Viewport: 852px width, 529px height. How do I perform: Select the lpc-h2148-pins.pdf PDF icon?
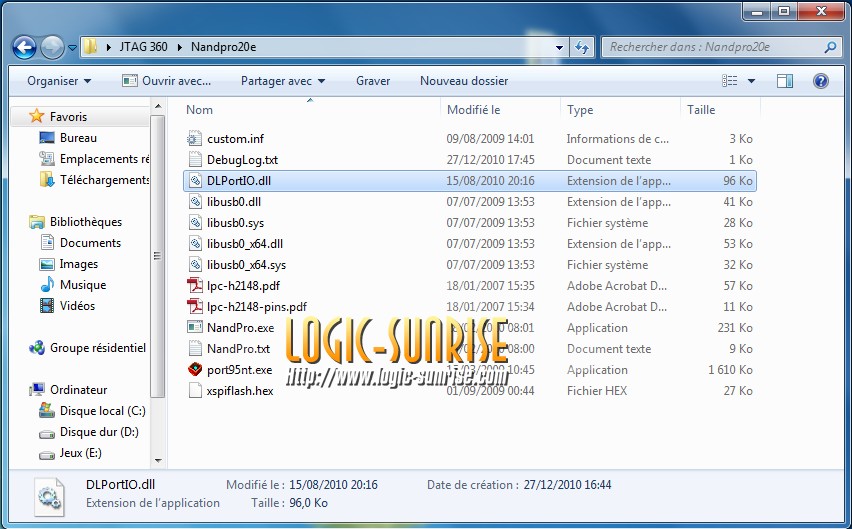tap(195, 306)
